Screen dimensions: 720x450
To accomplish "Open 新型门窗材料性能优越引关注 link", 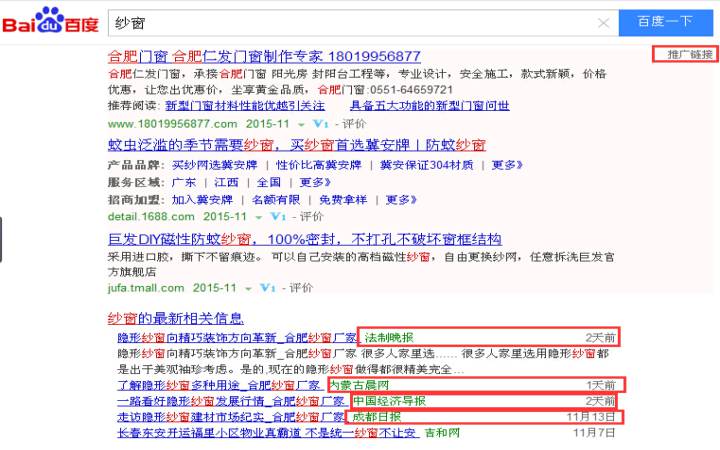I will 245,106.
